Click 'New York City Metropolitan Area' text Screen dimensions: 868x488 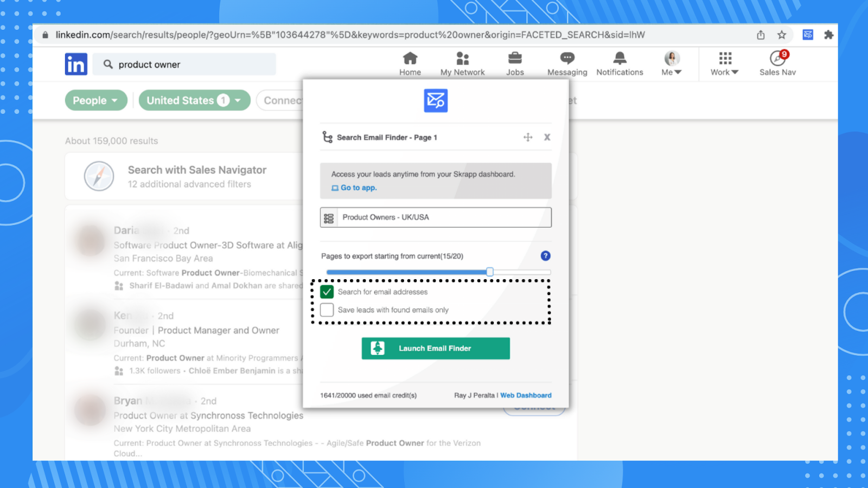[182, 428]
